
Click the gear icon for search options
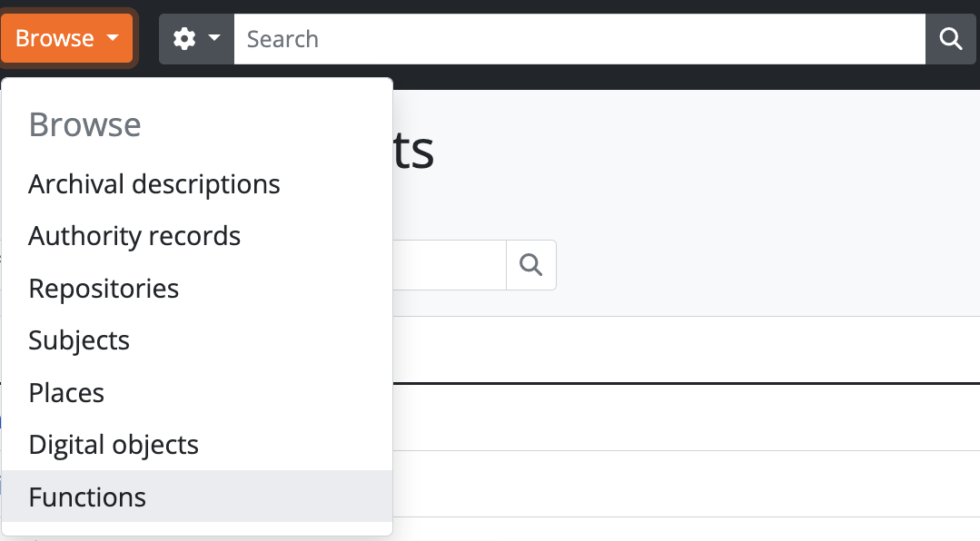(184, 39)
